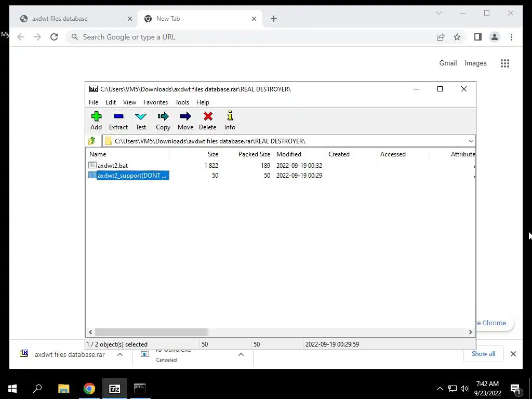Open the View menu
This screenshot has height=399, width=532.
129,102
